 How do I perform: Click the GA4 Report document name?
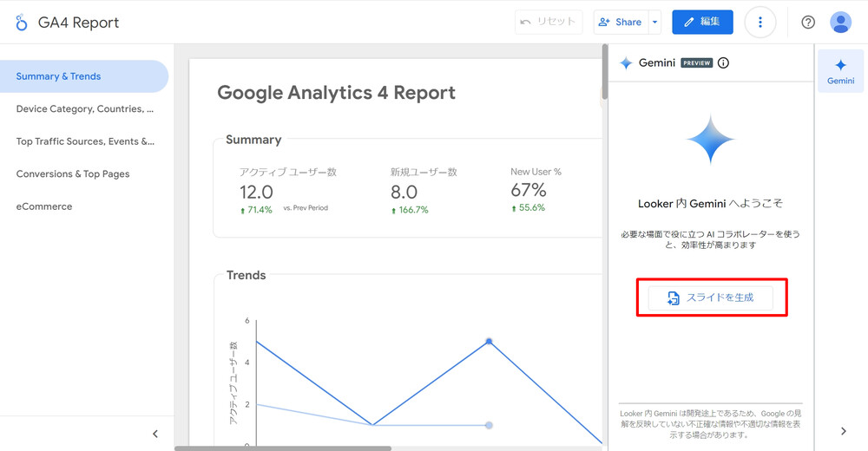pos(79,23)
